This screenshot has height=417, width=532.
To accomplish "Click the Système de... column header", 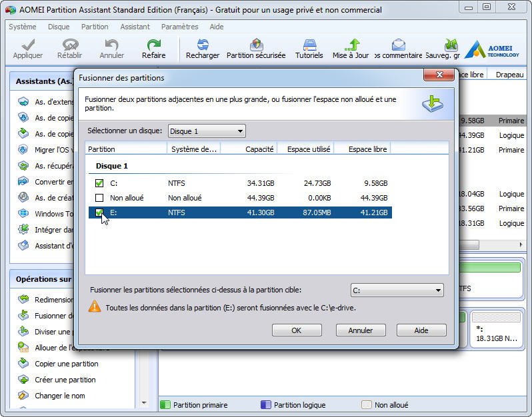I will pos(194,149).
